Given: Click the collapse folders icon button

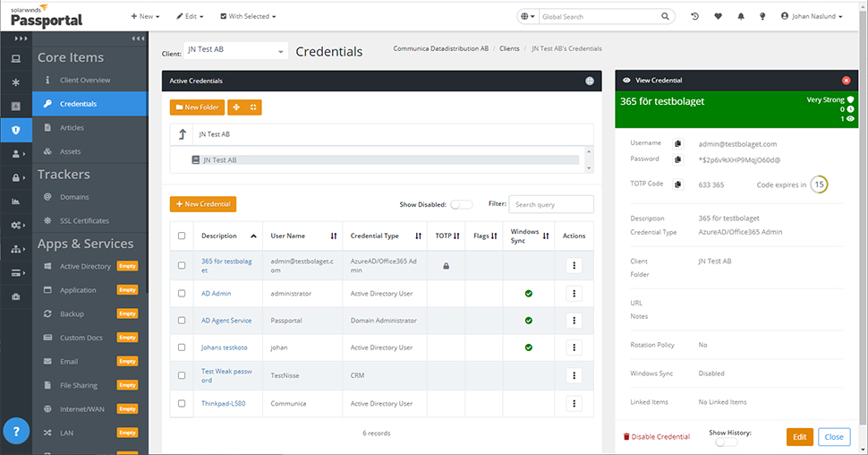Looking at the screenshot, I should (x=253, y=107).
